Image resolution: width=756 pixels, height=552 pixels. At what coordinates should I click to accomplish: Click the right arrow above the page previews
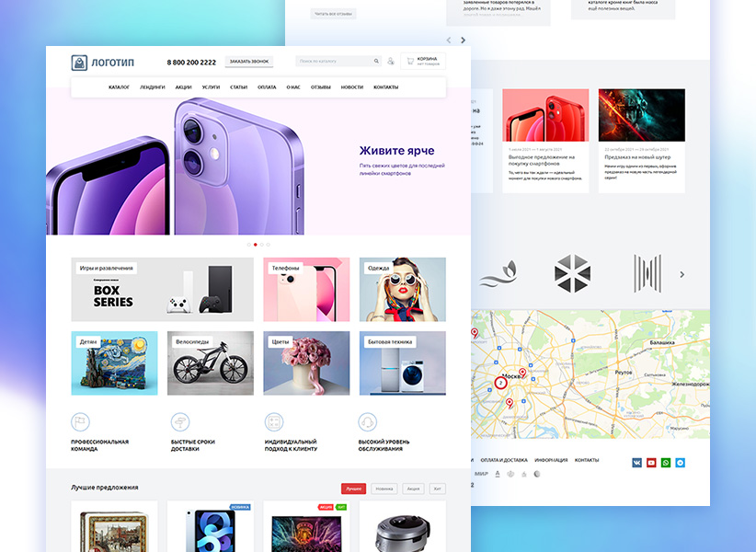click(x=463, y=40)
